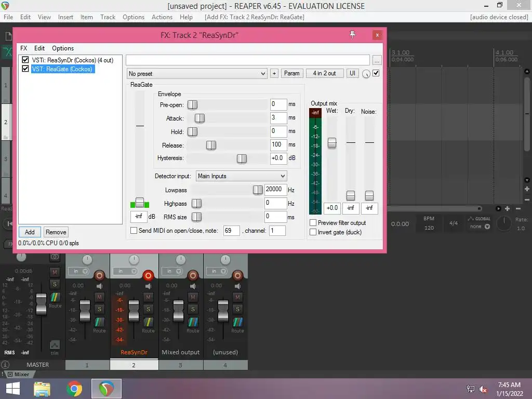Image resolution: width=532 pixels, height=399 pixels.
Task: Open routing for ReaSynDr track
Action: (x=148, y=322)
